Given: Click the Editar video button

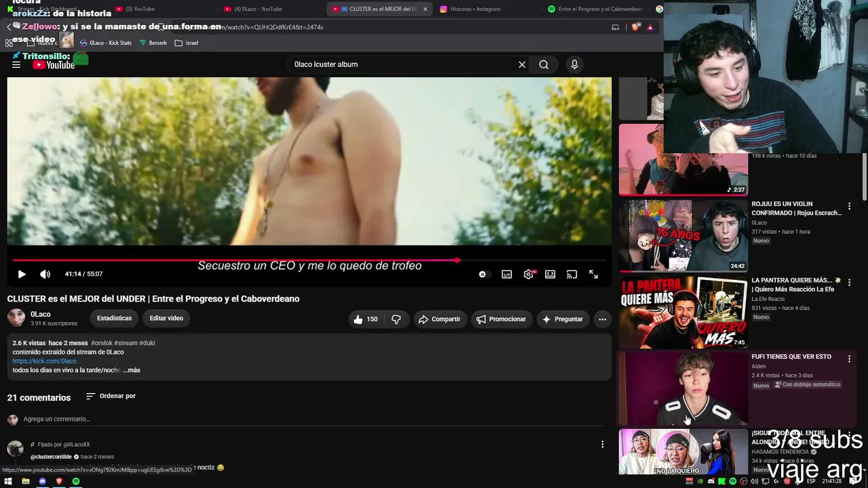Looking at the screenshot, I should point(166,318).
